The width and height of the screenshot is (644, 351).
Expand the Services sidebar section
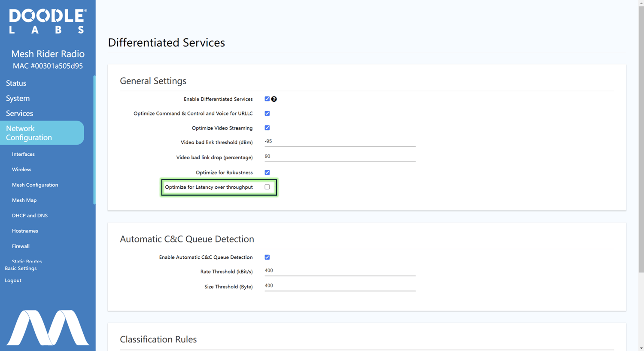click(19, 113)
